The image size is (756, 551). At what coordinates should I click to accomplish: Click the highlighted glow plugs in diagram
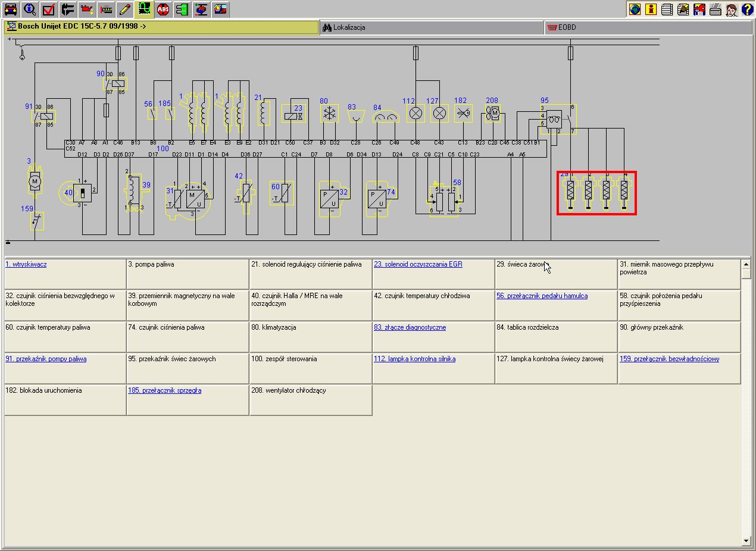(597, 193)
